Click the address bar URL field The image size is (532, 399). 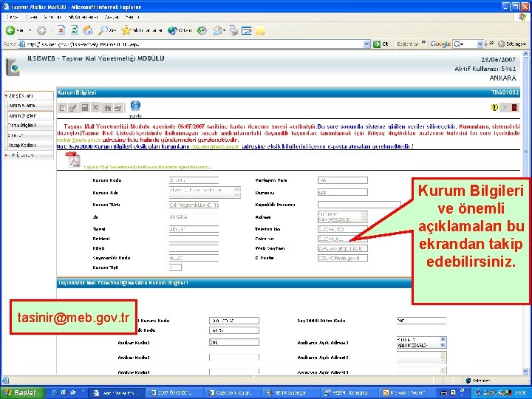coord(194,44)
